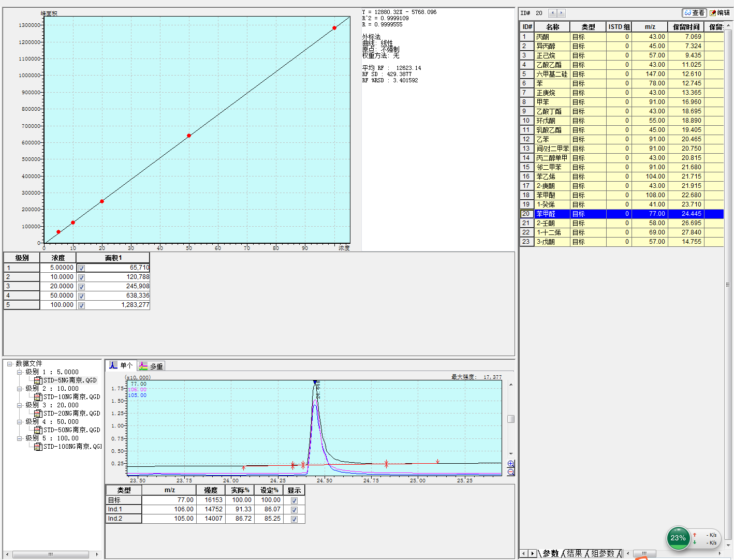This screenshot has height=560, width=734.
Task: Click chromatogram scrollbar up arrow
Action: coord(511,385)
